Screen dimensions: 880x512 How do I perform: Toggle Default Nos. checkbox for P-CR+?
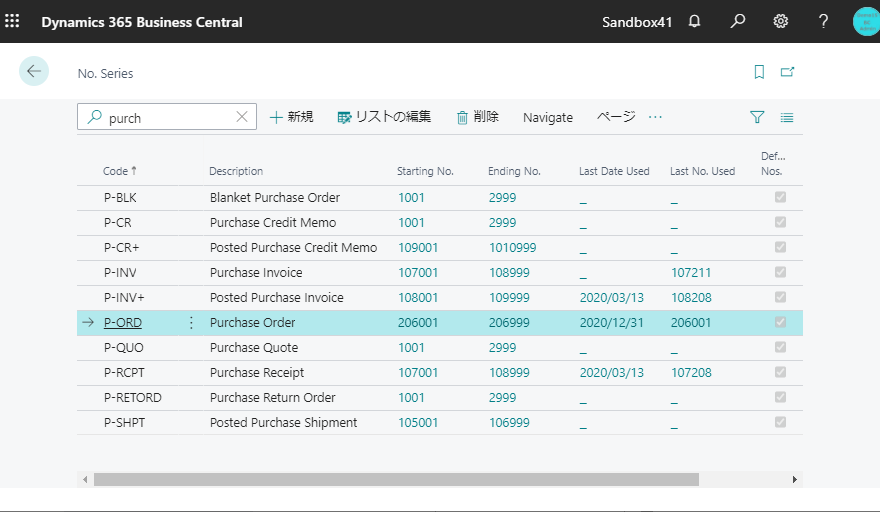pyautogui.click(x=780, y=247)
